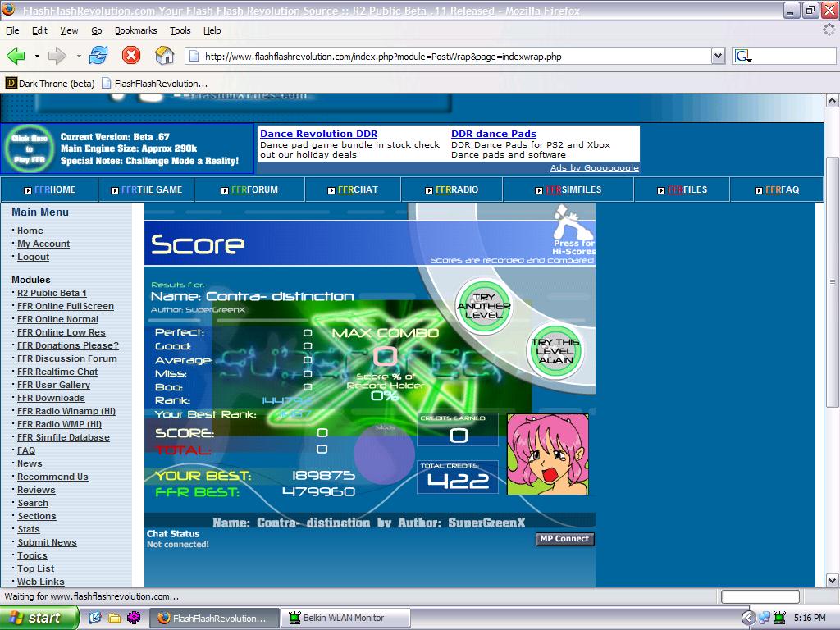The width and height of the screenshot is (840, 630).
Task: Click the Google search box
Action: coord(794,56)
